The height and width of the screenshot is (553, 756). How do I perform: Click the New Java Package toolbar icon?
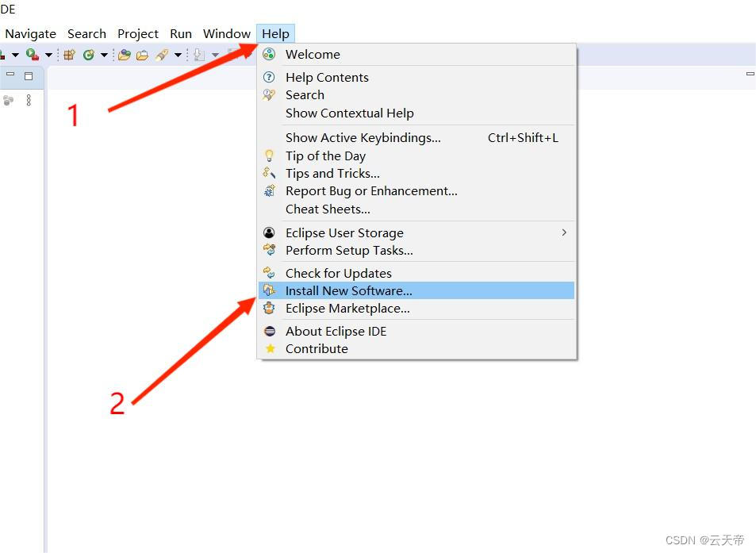tap(70, 55)
